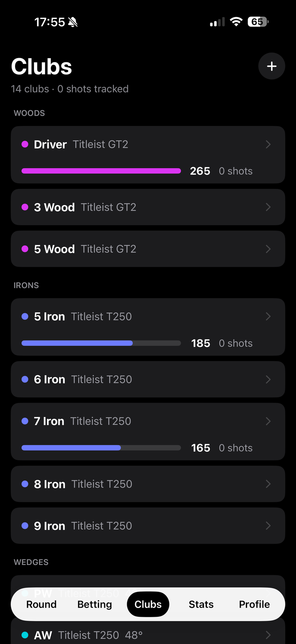Tap the battery indicator showing 65
The height and width of the screenshot is (644, 296).
coord(258,22)
